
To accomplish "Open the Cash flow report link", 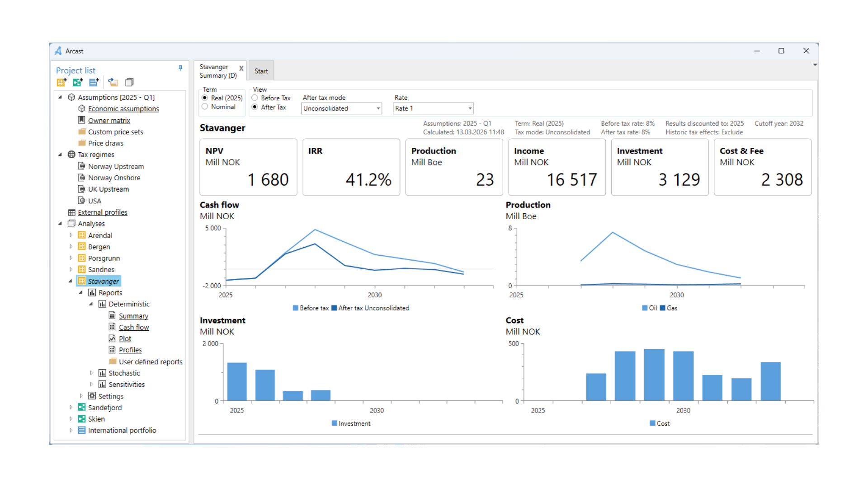I will pos(134,327).
